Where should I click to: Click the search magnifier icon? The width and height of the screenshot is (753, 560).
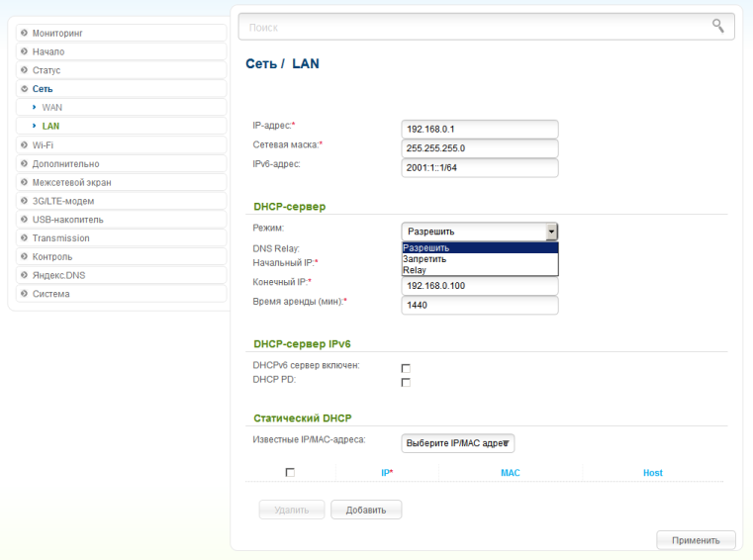click(718, 26)
